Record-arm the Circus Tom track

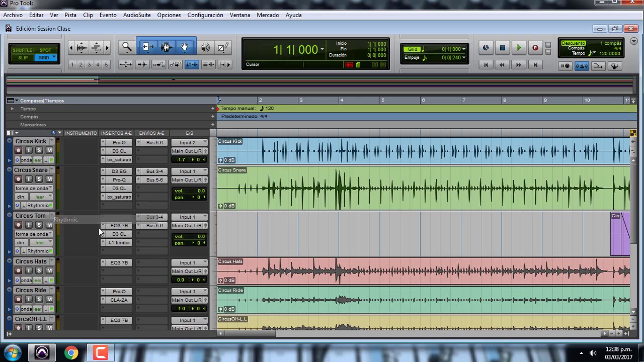click(18, 225)
